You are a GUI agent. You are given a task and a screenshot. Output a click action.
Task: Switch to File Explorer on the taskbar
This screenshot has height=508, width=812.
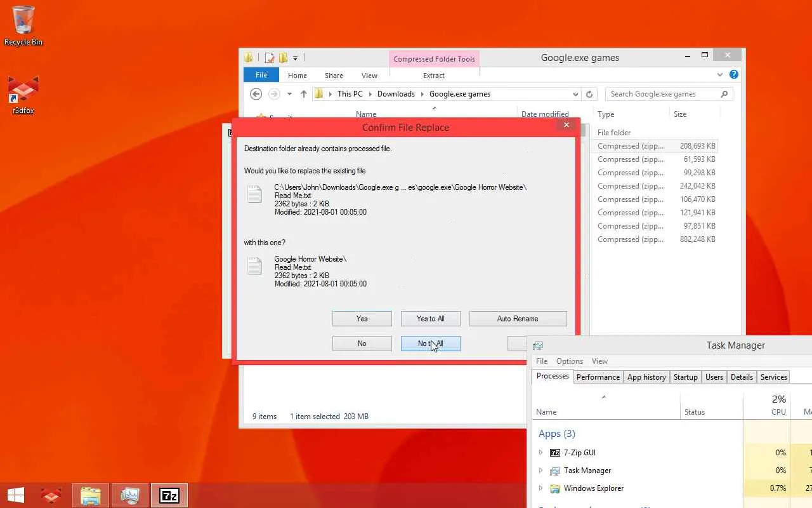tap(91, 495)
